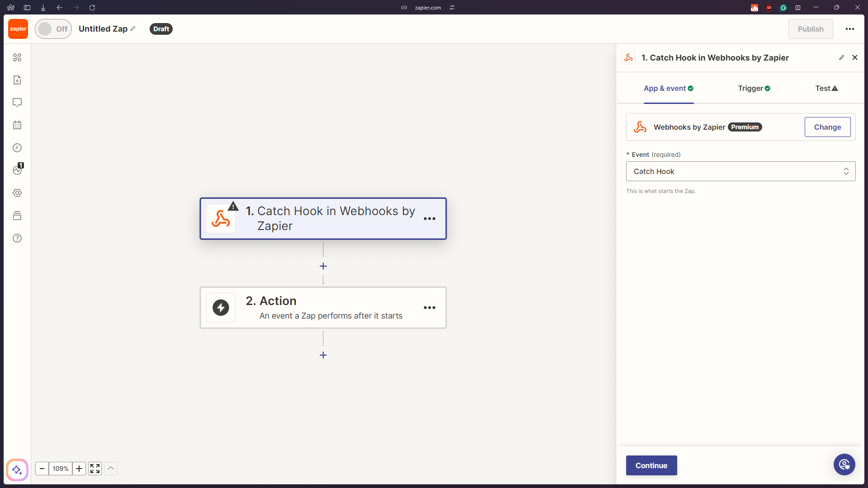The height and width of the screenshot is (488, 868).
Task: Open the activity icon with notification badge
Action: tap(17, 170)
